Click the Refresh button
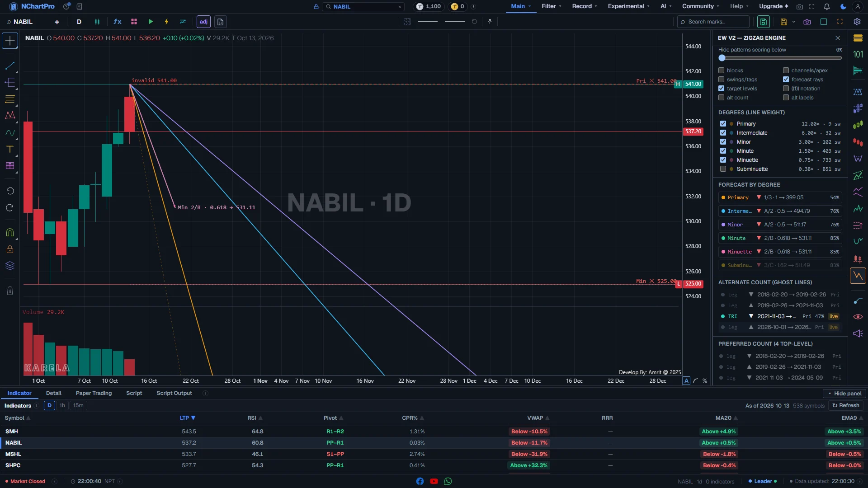Screen dimensions: 868x488 coord(846,405)
